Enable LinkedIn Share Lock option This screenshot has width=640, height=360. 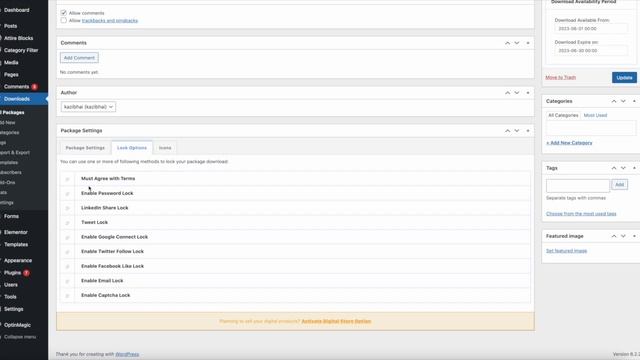coord(67,208)
